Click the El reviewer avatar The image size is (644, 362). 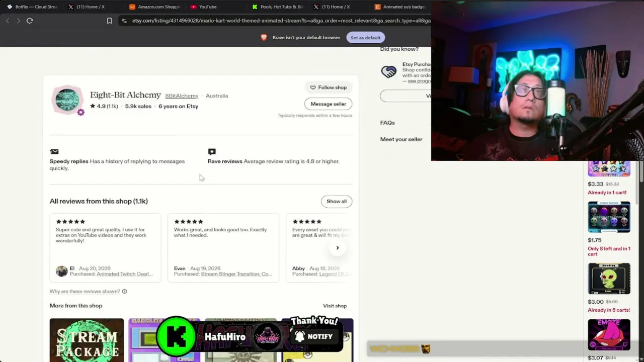pyautogui.click(x=62, y=271)
